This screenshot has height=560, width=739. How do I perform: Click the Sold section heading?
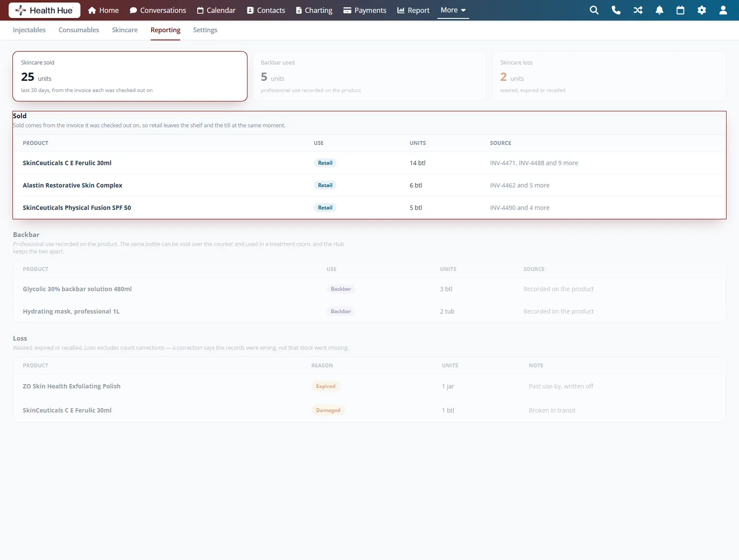[20, 116]
